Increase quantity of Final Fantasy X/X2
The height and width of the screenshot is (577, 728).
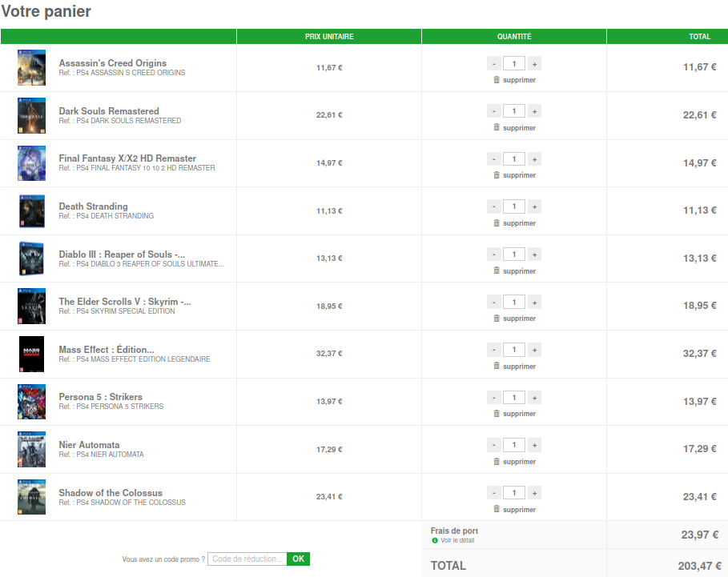[x=534, y=159]
